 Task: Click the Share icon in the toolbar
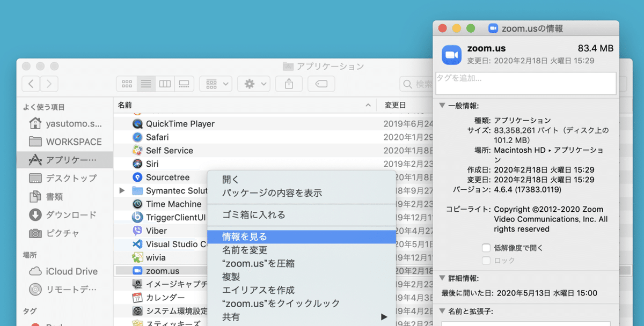(x=289, y=84)
